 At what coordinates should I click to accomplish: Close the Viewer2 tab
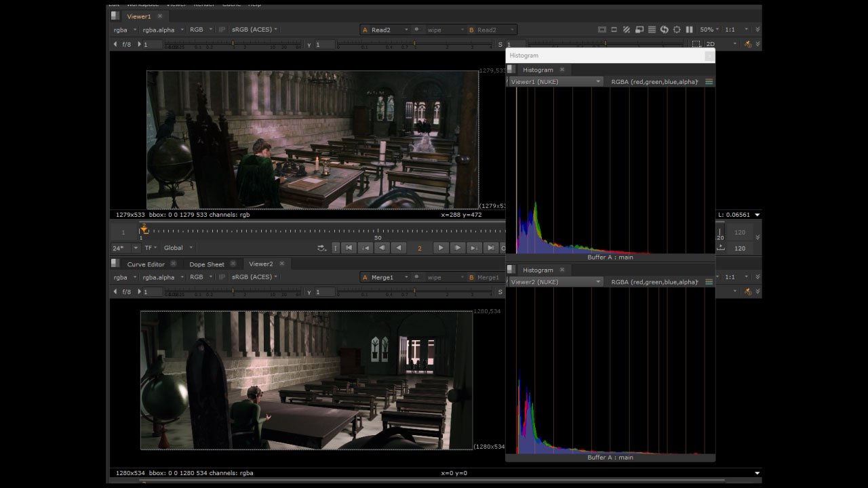281,264
